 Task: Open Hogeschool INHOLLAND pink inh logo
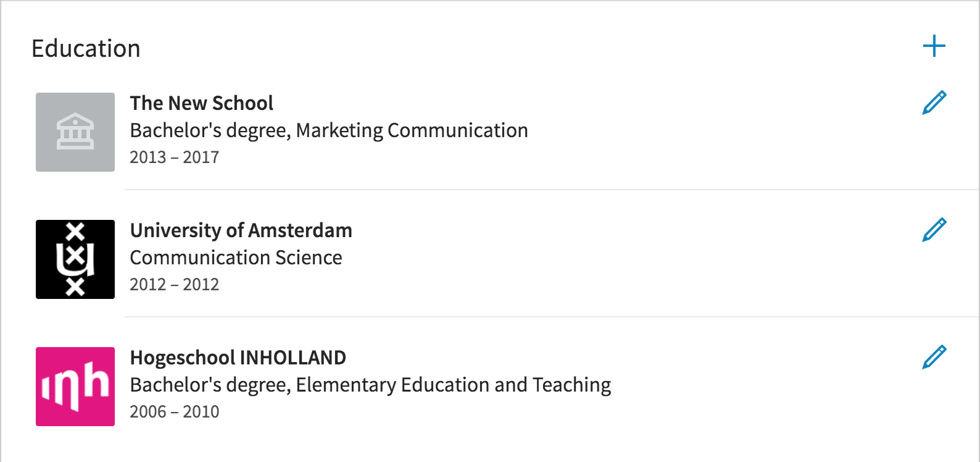(x=75, y=387)
